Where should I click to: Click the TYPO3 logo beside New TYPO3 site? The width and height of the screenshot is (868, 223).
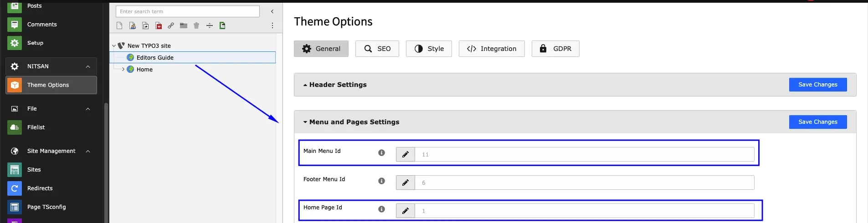[121, 46]
